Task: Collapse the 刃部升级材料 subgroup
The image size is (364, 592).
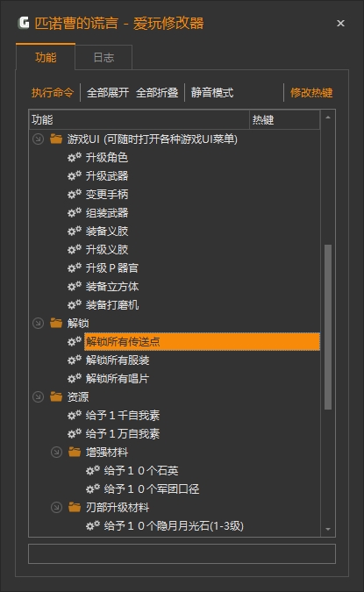Action: 56,508
